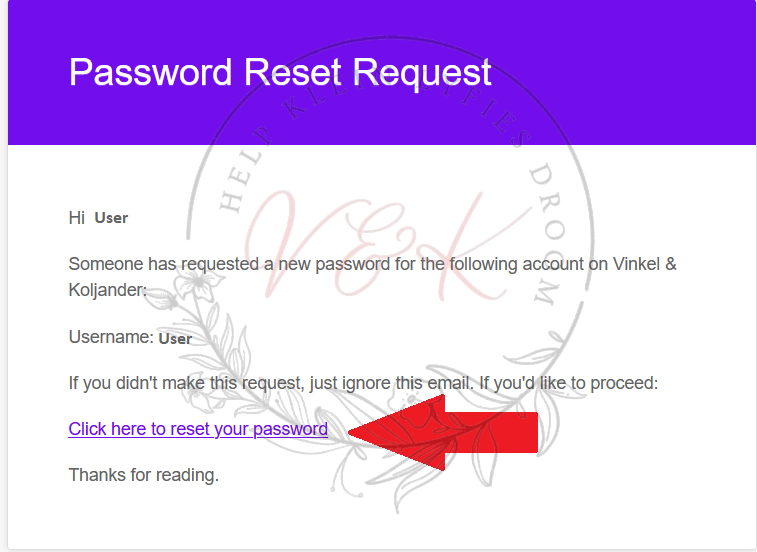Click the reset your password link
757x552 pixels.
pos(198,429)
